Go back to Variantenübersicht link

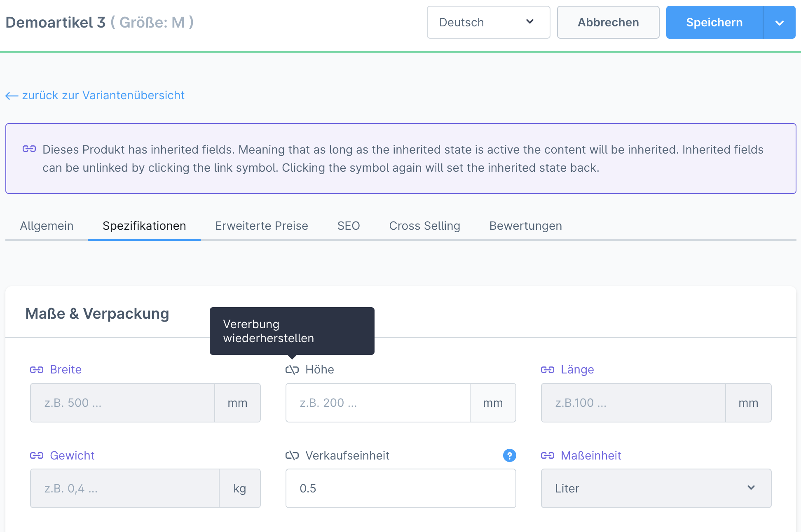(x=103, y=96)
